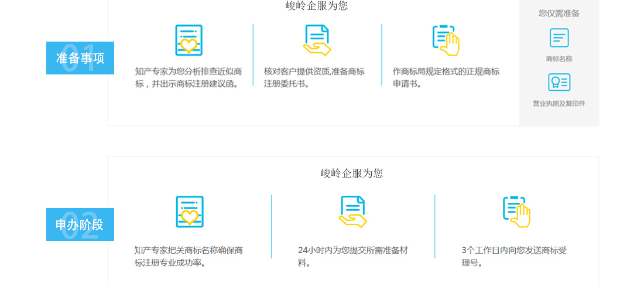Viewport: 644px width, 286px height.
Task: Click the heart document icon above 知产专家把关商标名称
Action: click(190, 212)
